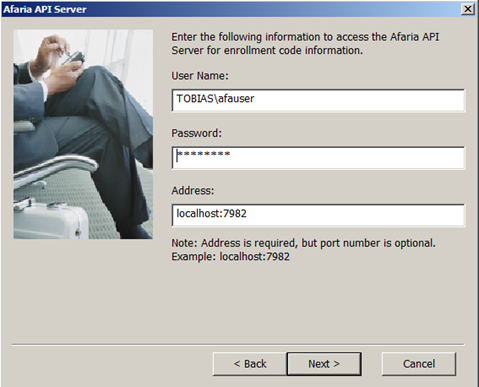
Task: Click the User Name label
Action: click(x=200, y=76)
